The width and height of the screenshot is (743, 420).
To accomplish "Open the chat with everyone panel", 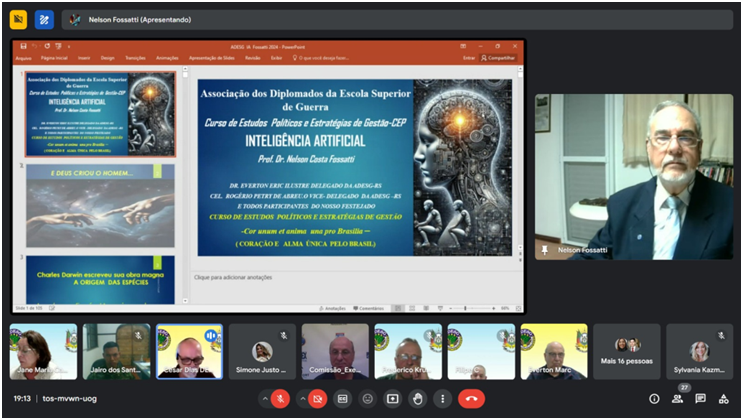I will click(700, 399).
